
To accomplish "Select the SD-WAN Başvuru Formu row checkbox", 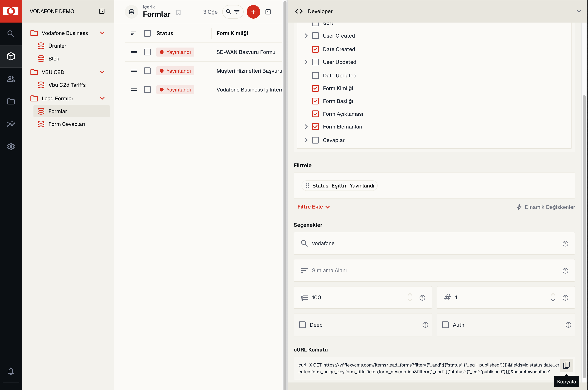I will 147,52.
